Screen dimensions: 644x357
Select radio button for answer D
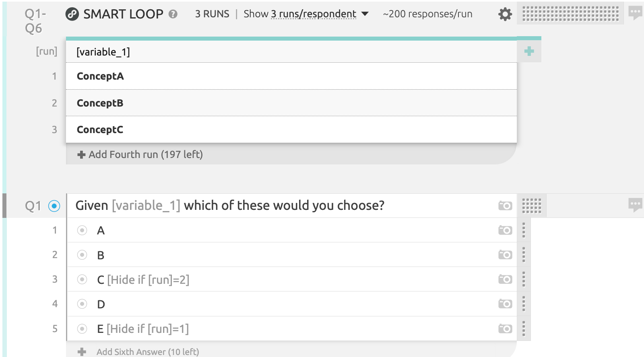point(82,304)
